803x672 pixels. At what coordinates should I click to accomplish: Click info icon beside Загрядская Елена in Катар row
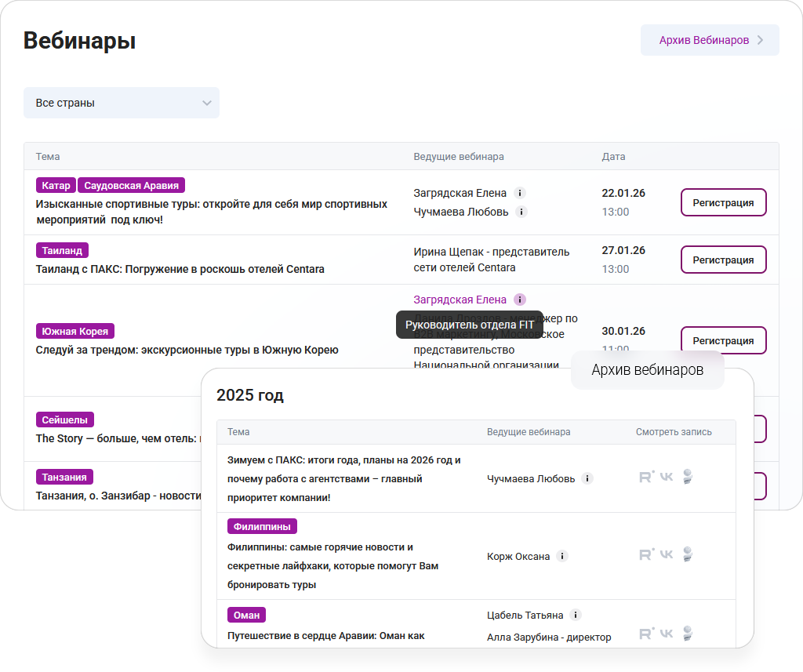click(x=520, y=193)
